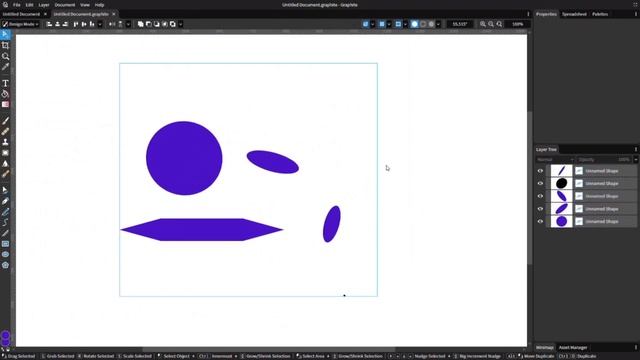Select the Eyedropper tool
The image size is (640, 360).
pyautogui.click(x=5, y=67)
